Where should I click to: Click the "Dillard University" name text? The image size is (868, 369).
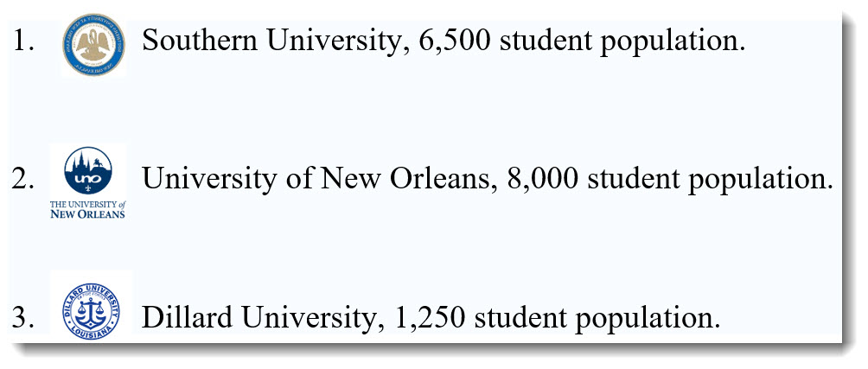pos(261,319)
